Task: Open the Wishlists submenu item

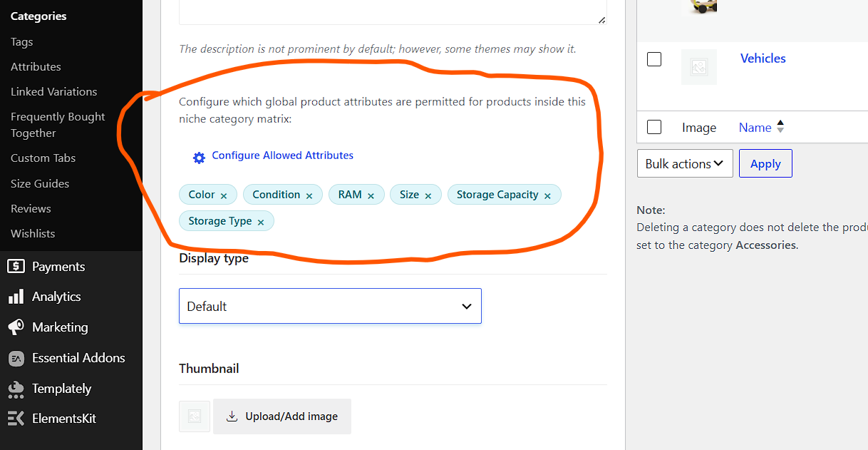Action: pyautogui.click(x=33, y=233)
